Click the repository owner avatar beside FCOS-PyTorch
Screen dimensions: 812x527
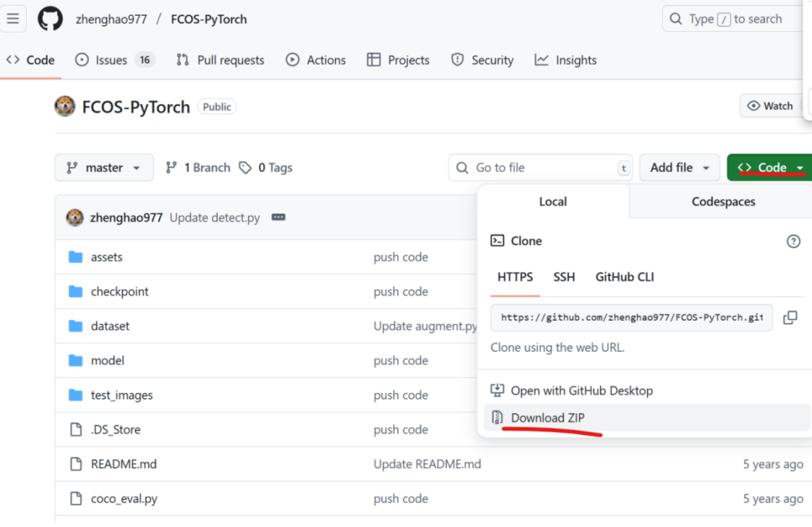click(65, 106)
